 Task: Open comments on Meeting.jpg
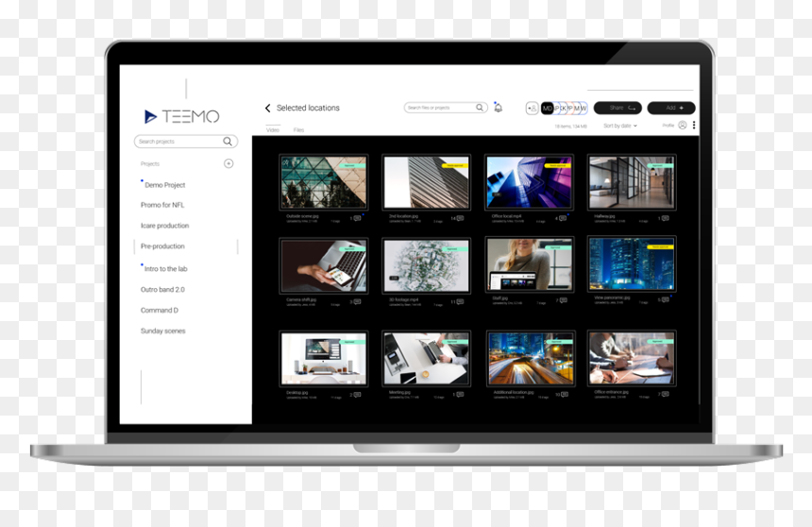pos(460,395)
